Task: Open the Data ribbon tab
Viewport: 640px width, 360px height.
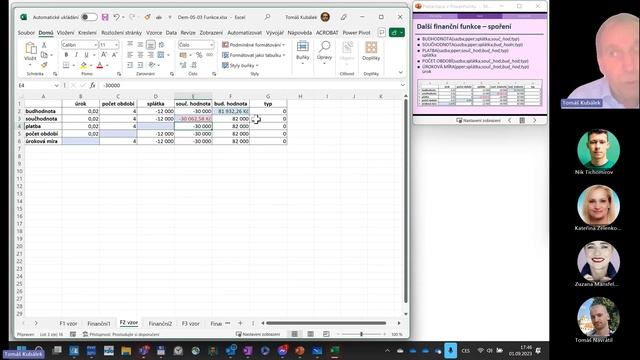Action: pyautogui.click(x=171, y=33)
